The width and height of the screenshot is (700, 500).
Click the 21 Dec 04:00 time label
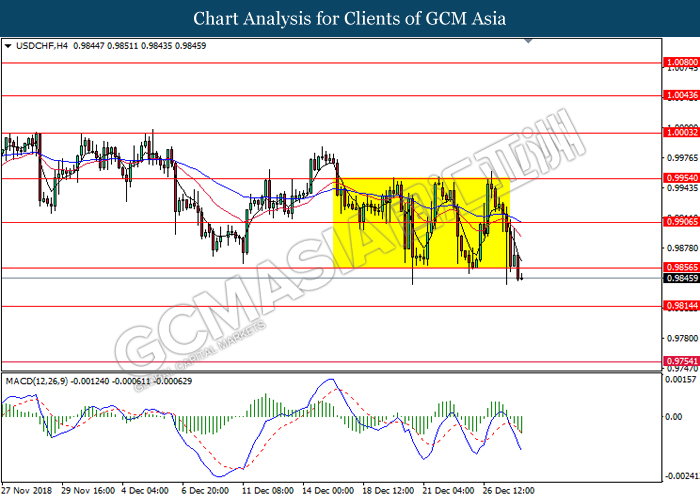(x=448, y=491)
